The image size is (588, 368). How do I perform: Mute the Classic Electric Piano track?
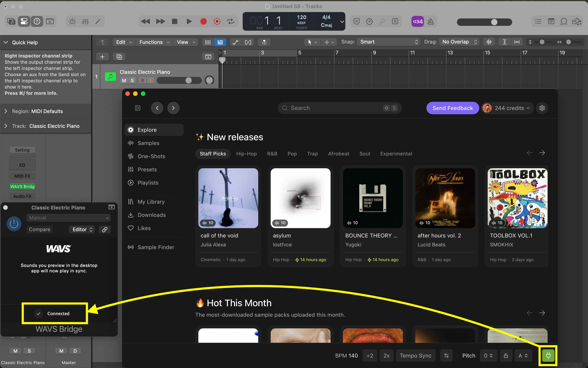(124, 81)
